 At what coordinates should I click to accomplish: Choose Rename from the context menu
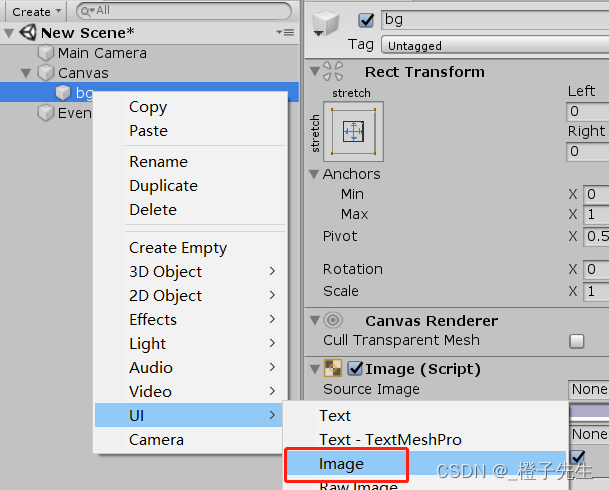point(191,162)
